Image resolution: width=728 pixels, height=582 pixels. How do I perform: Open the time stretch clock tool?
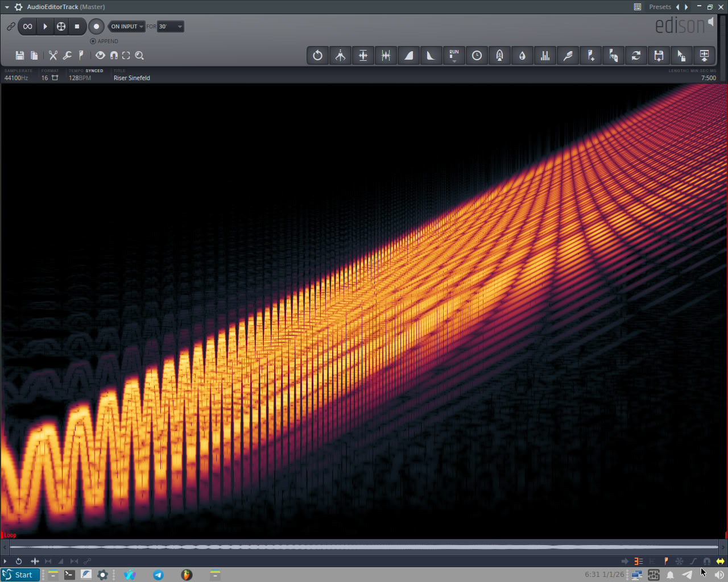click(477, 56)
